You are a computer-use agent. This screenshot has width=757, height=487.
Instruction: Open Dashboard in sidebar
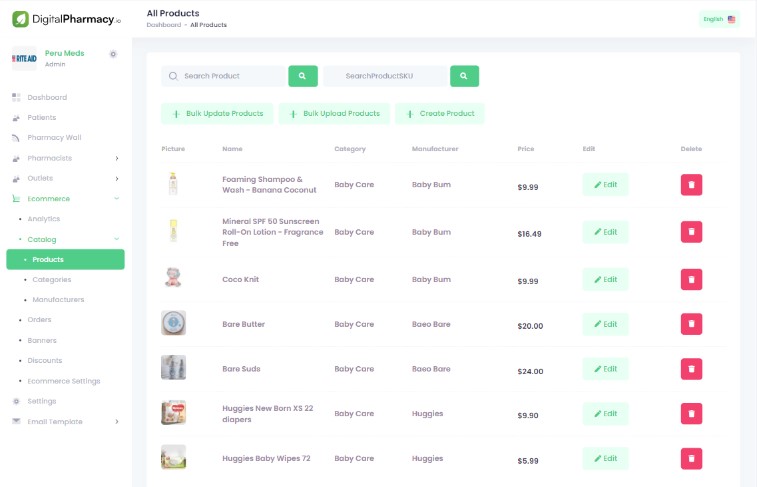47,97
